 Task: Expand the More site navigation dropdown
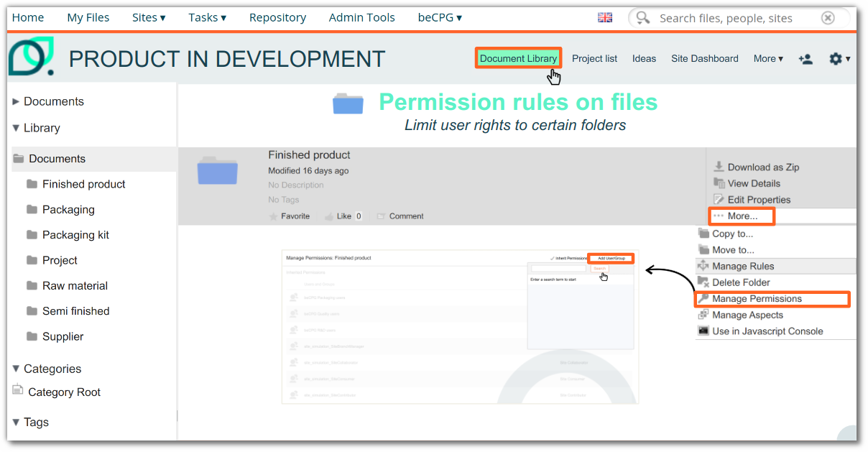[x=768, y=59]
